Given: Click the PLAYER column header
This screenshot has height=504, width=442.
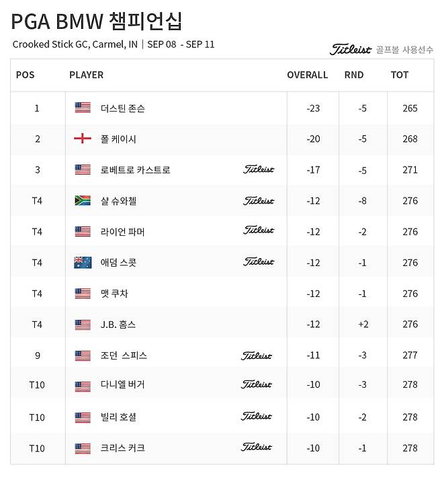Looking at the screenshot, I should pos(86,75).
